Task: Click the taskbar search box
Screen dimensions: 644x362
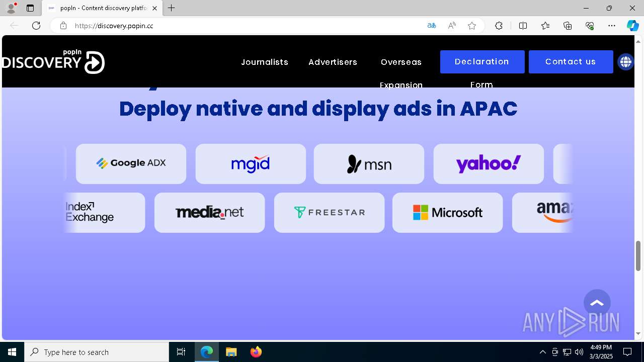Action: 97,352
